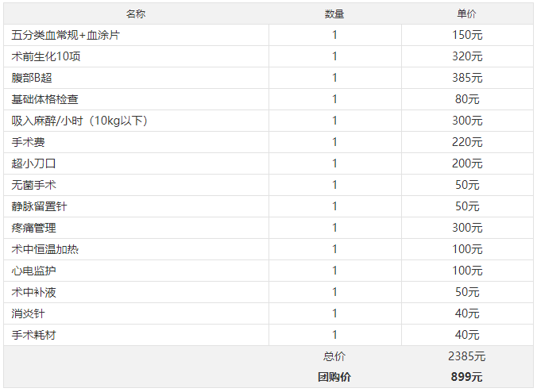Image resolution: width=537 pixels, height=392 pixels.
Task: Select the 数量 column header
Action: pyautogui.click(x=334, y=13)
